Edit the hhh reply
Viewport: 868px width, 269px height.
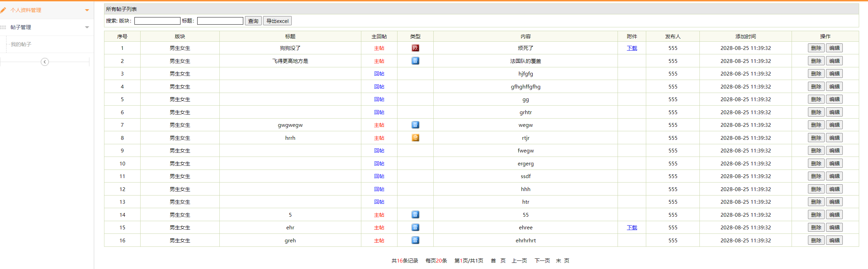(x=834, y=189)
